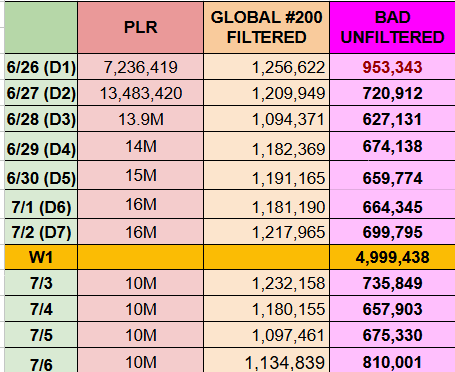The height and width of the screenshot is (372, 455).
Task: Click the 7/3 row label
Action: [41, 283]
